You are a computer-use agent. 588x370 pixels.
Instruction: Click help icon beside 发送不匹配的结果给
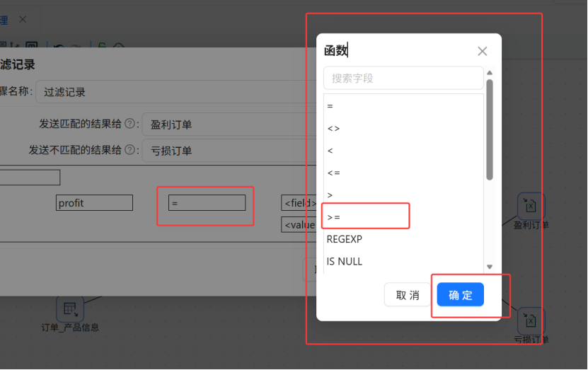coord(129,150)
